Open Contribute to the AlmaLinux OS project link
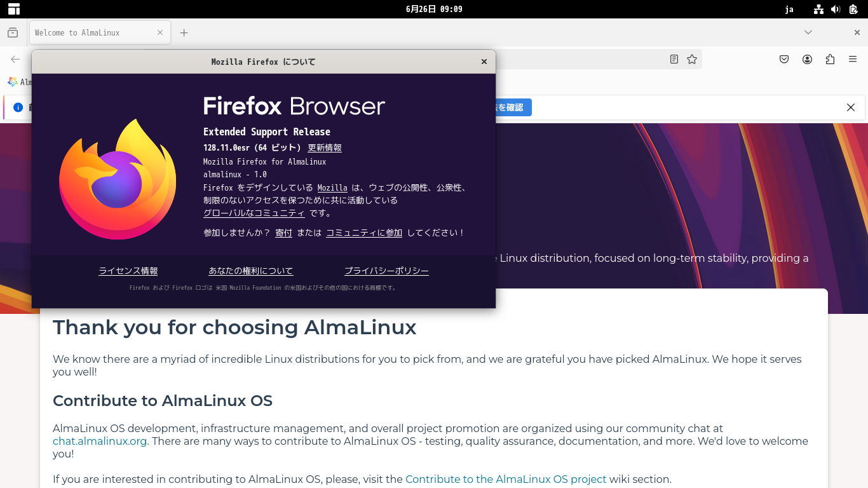The image size is (868, 488). tap(506, 479)
